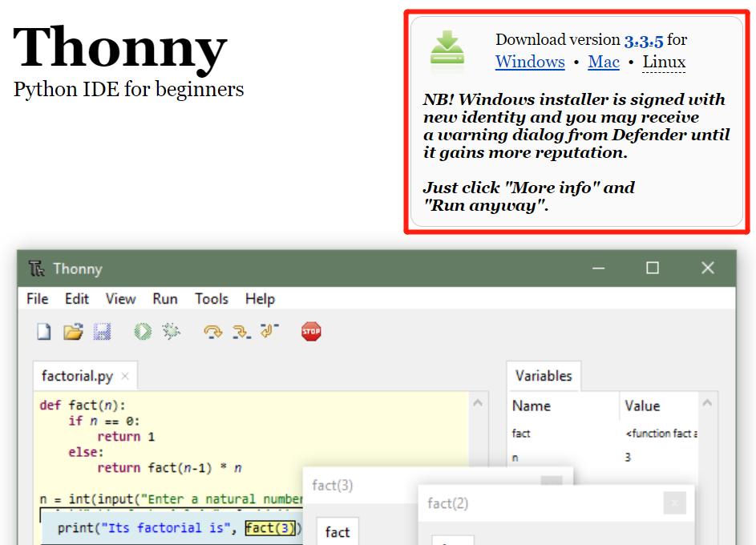Click the highlighted fact(3) expression

click(270, 528)
